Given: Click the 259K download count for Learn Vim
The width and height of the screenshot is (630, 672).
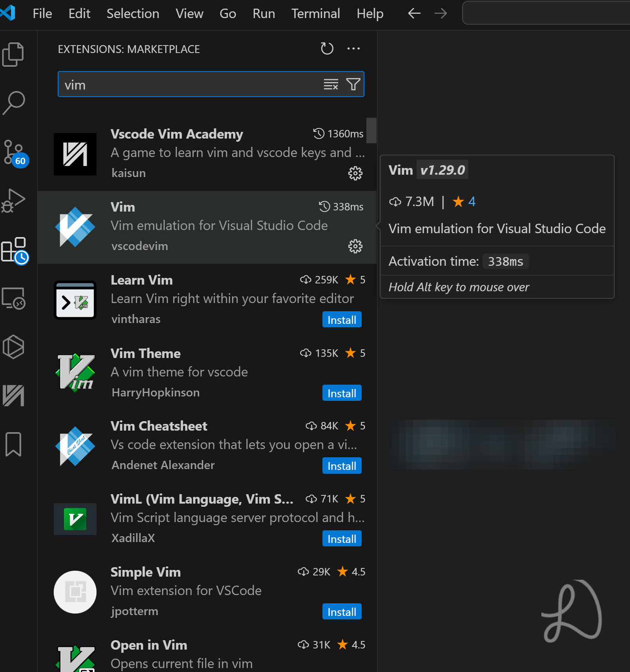Looking at the screenshot, I should tap(319, 280).
